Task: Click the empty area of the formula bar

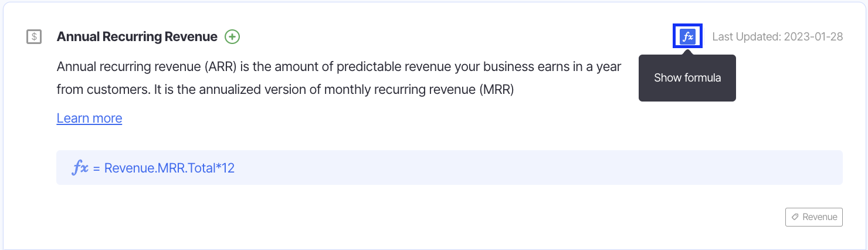Action: [528, 168]
